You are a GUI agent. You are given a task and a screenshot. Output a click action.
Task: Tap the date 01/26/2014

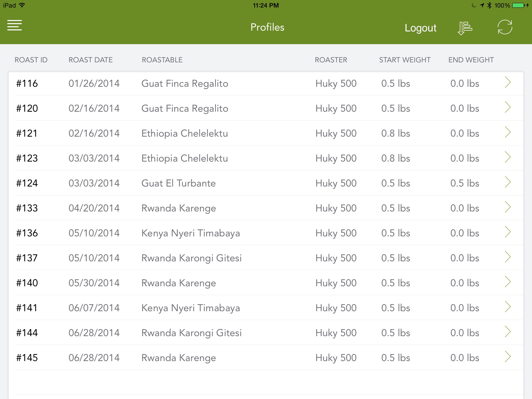(x=94, y=84)
